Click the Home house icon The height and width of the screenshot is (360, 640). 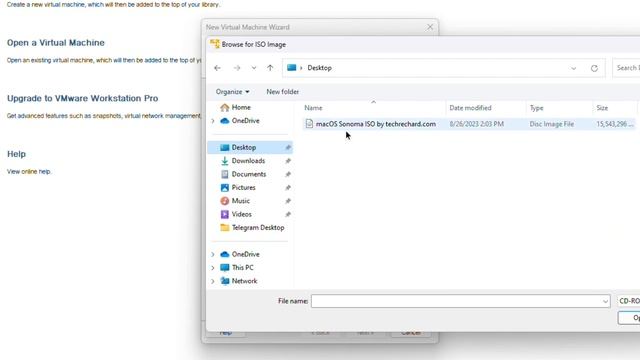pyautogui.click(x=224, y=107)
